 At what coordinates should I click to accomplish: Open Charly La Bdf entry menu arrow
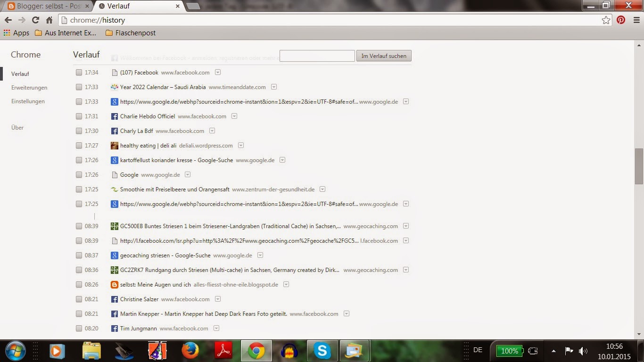click(x=212, y=131)
